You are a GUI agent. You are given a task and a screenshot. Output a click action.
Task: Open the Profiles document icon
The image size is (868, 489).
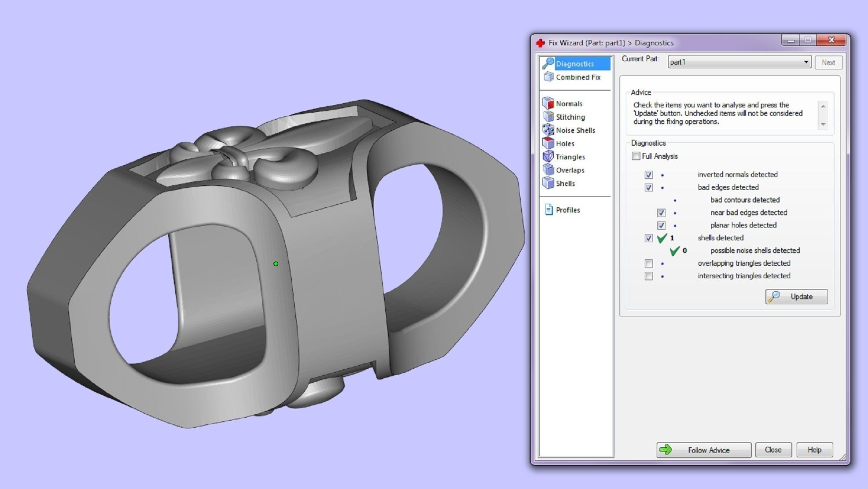[x=548, y=210]
